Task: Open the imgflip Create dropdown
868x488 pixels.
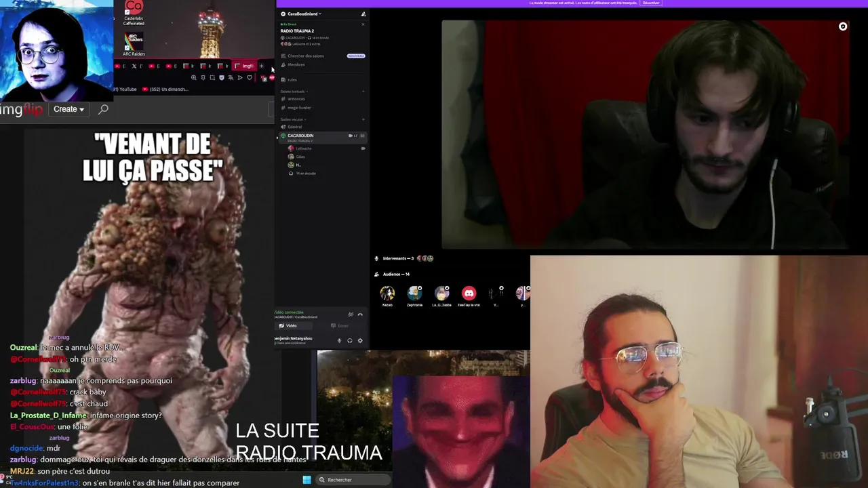Action: click(x=68, y=109)
